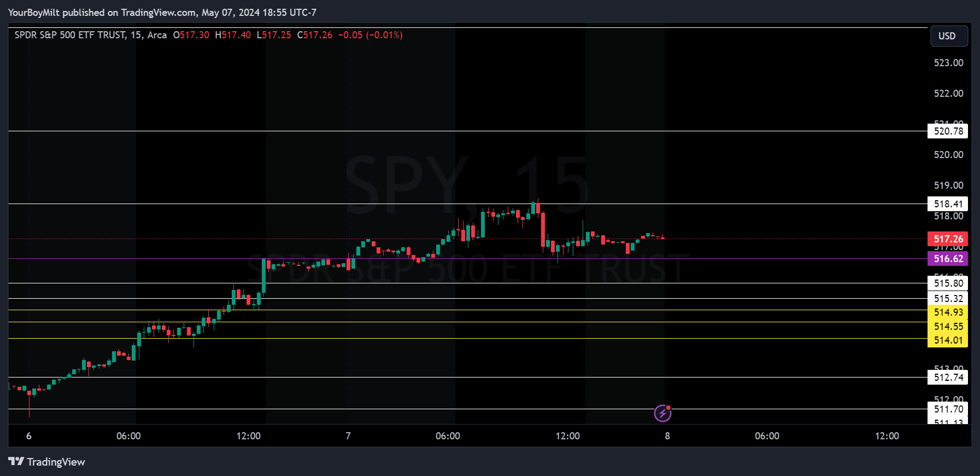This screenshot has width=980, height=476.
Task: Click the yellow 514.93 price label
Action: coord(948,312)
